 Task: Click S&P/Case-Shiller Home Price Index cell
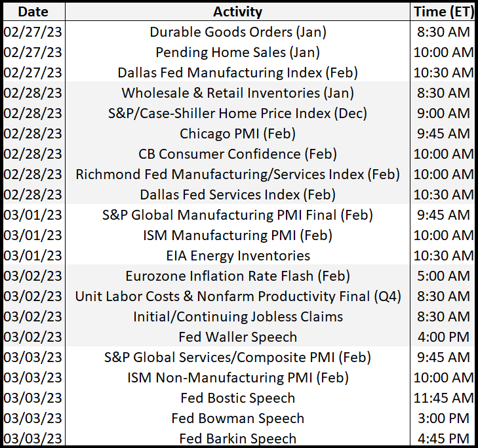[238, 113]
